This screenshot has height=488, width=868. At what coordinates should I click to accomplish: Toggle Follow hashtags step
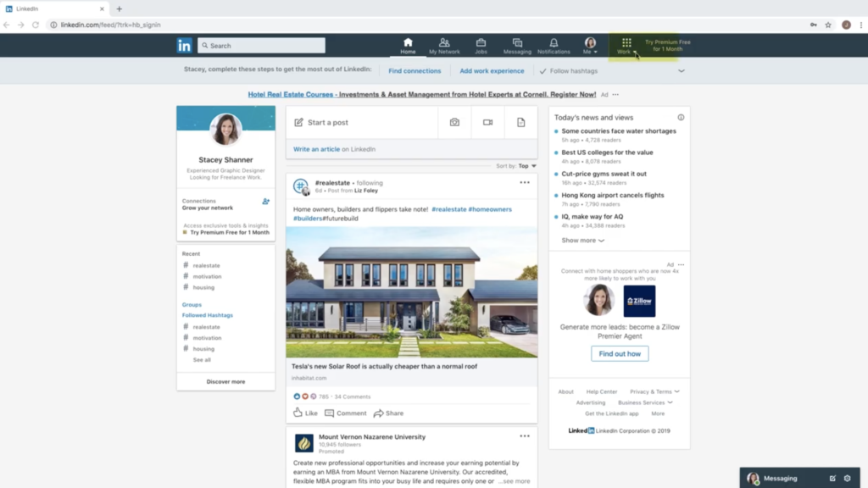tap(569, 71)
